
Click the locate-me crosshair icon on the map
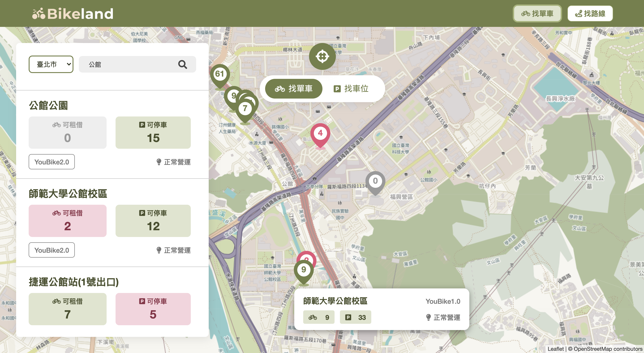click(x=322, y=56)
